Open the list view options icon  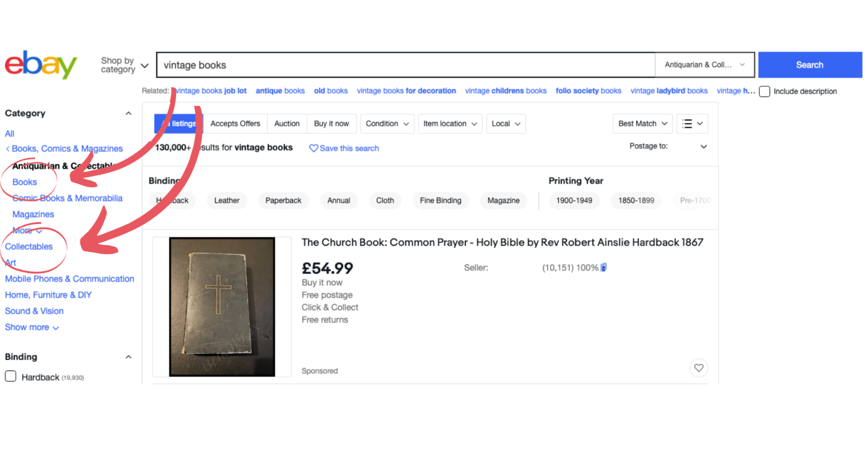692,123
